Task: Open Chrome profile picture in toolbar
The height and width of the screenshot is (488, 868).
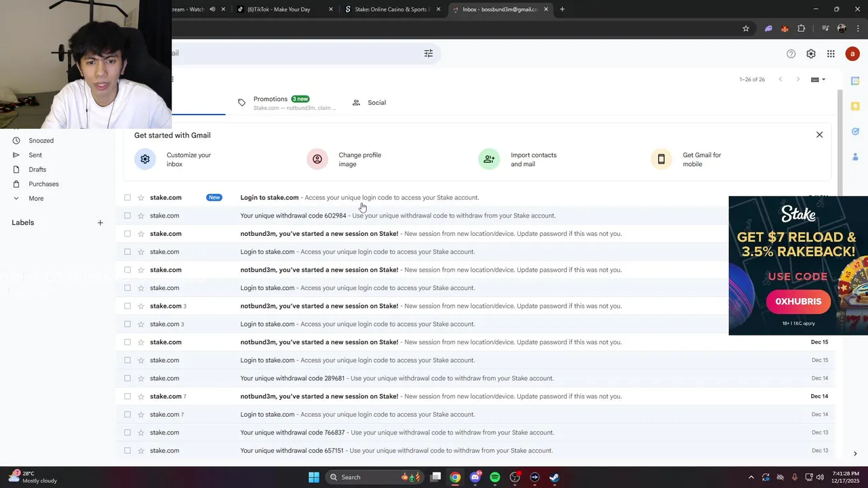Action: (842, 28)
